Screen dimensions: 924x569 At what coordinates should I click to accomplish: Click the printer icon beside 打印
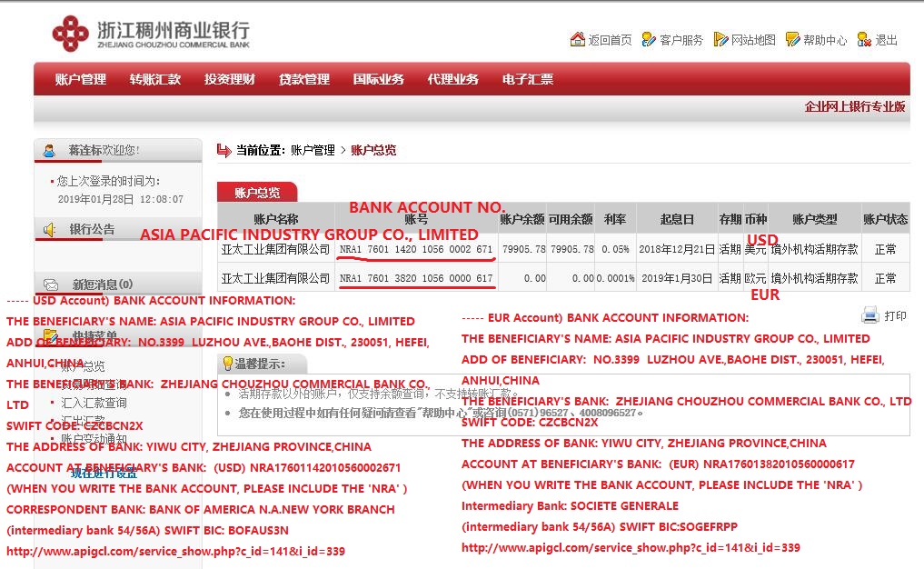(x=869, y=315)
